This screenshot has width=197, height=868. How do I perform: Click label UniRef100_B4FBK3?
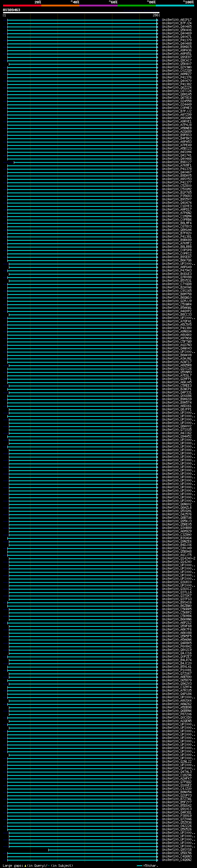click(176, 139)
